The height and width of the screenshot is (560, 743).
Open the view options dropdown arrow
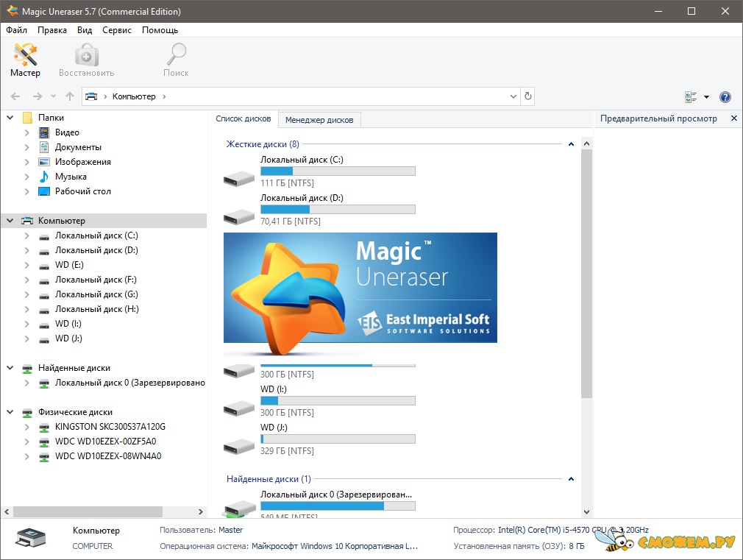(x=706, y=97)
